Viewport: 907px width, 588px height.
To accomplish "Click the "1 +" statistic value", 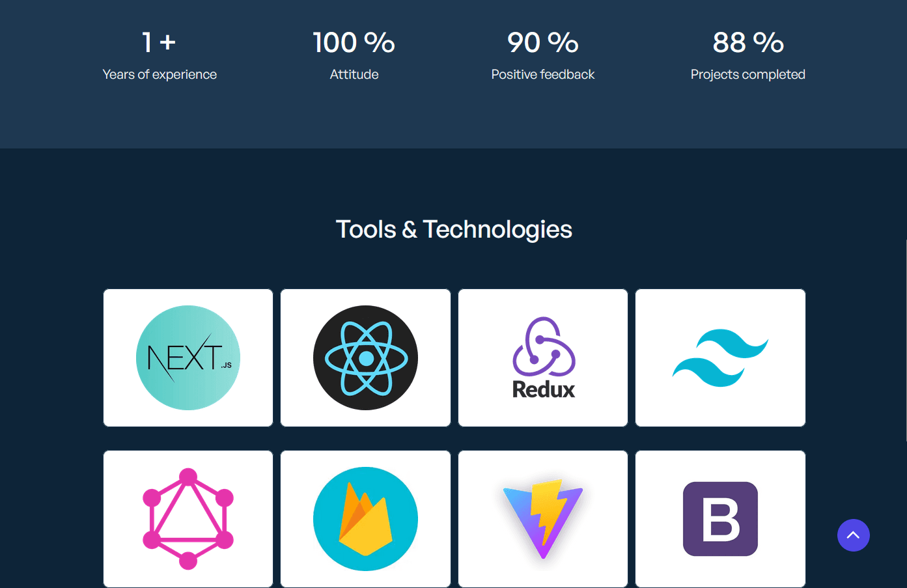I will tap(160, 43).
